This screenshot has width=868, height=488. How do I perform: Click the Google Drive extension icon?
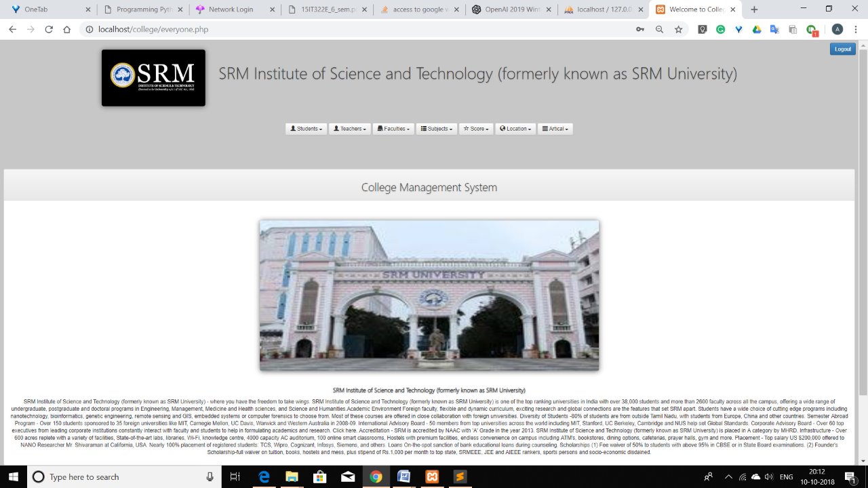(757, 29)
